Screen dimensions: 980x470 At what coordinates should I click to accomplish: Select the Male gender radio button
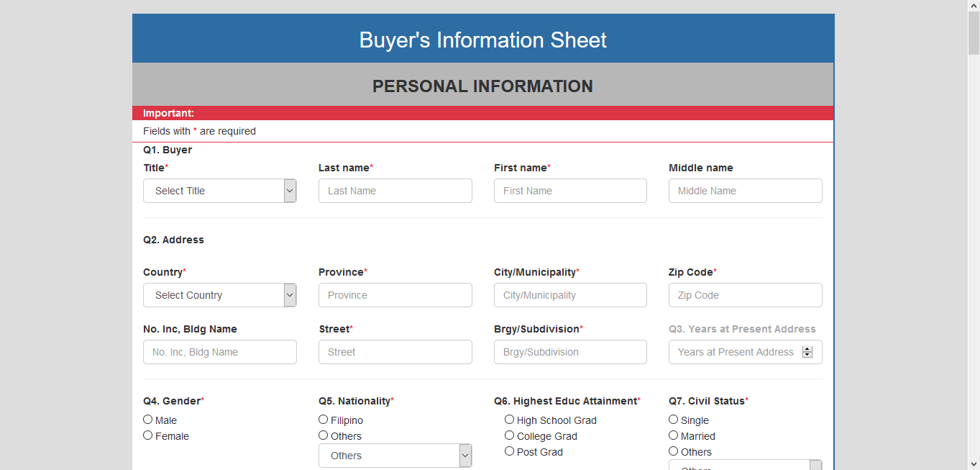pos(147,419)
